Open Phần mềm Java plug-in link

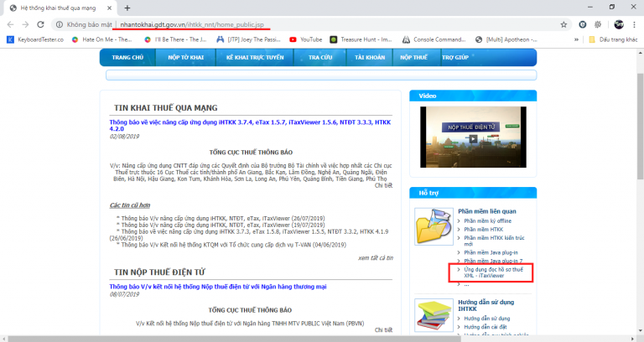click(x=491, y=252)
